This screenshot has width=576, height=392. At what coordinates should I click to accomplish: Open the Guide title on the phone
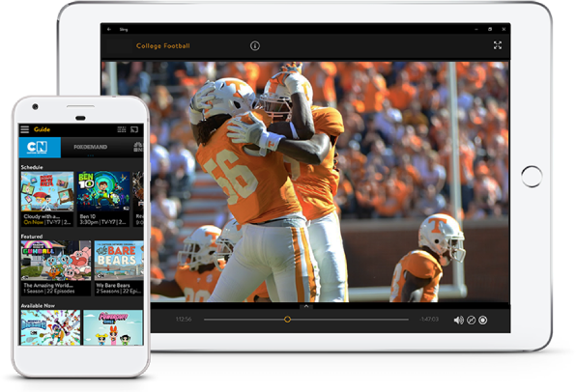pos(42,129)
